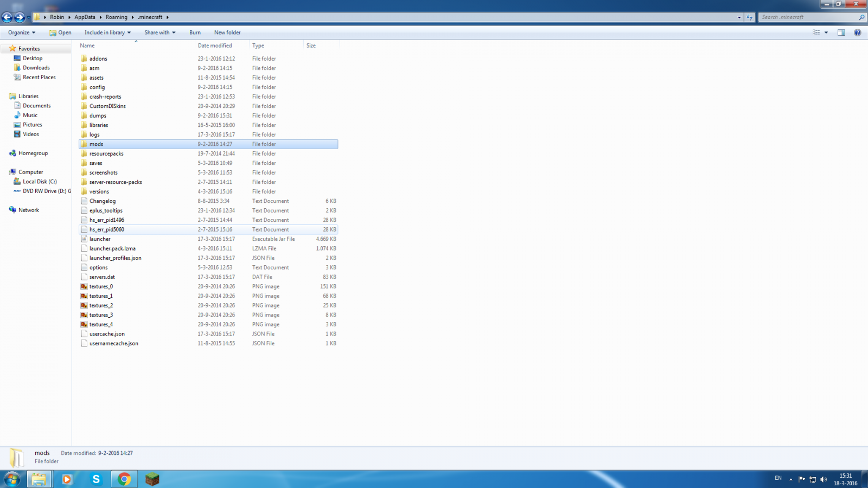
Task: Click the Back navigation arrow
Action: click(x=7, y=17)
